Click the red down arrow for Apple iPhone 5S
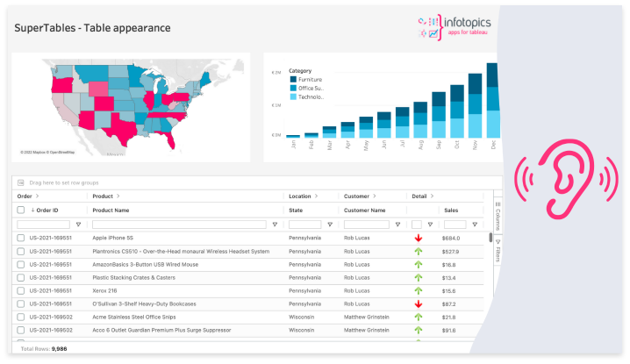This screenshot has width=630, height=364. 419,238
